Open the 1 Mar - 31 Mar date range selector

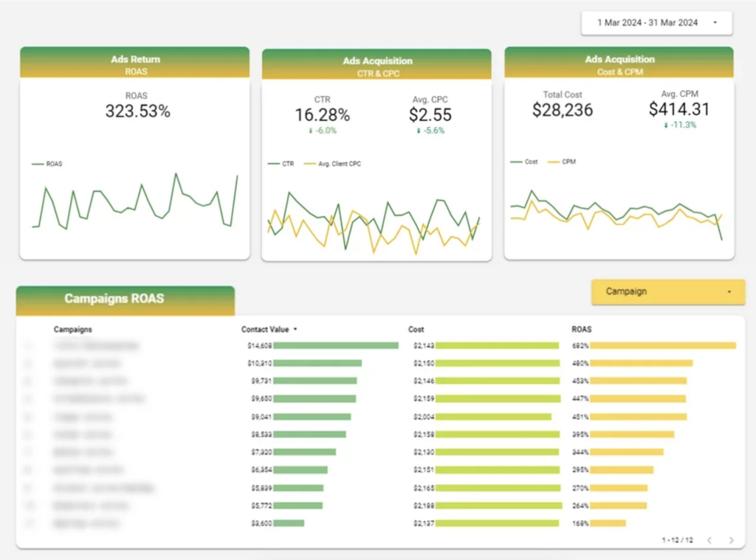click(656, 23)
